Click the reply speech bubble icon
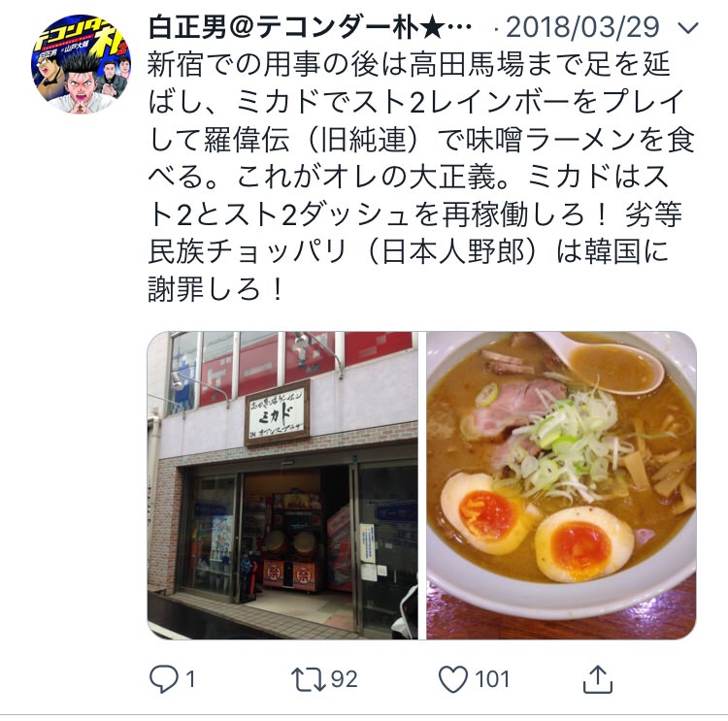This screenshot has height=721, width=728. coord(164,679)
